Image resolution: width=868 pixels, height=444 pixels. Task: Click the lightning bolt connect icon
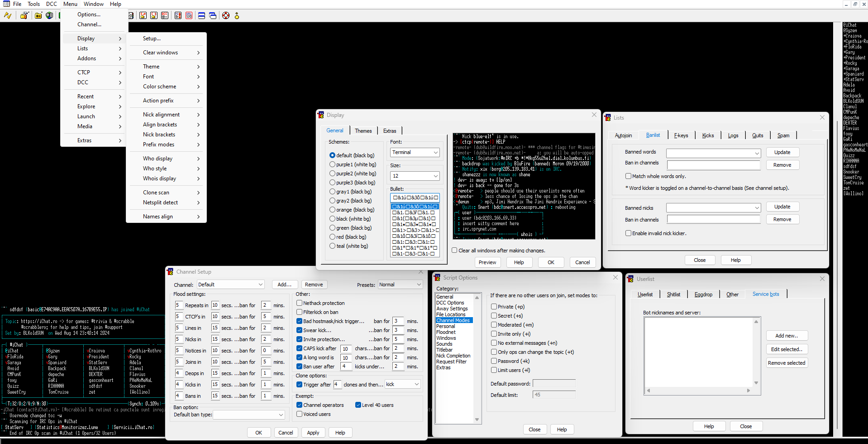pyautogui.click(x=8, y=15)
